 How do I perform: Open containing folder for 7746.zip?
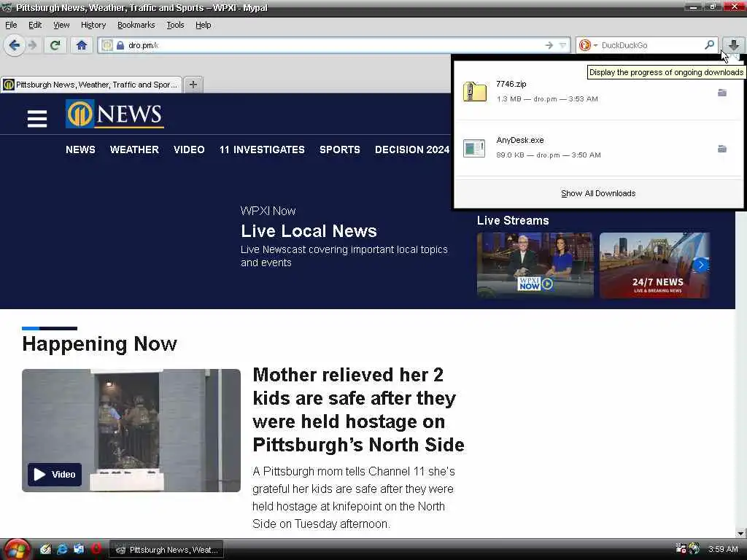[722, 93]
